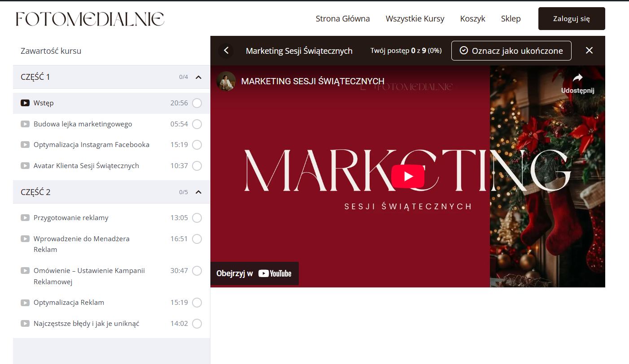
Task: Click the video icon next to Wstęp
Action: click(x=25, y=103)
